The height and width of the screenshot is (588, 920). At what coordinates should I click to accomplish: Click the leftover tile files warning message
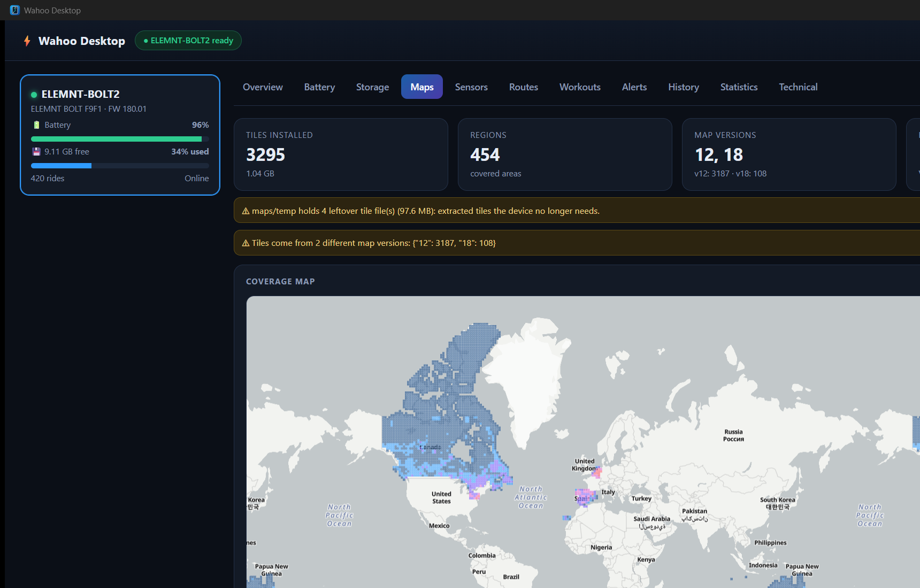coord(426,211)
